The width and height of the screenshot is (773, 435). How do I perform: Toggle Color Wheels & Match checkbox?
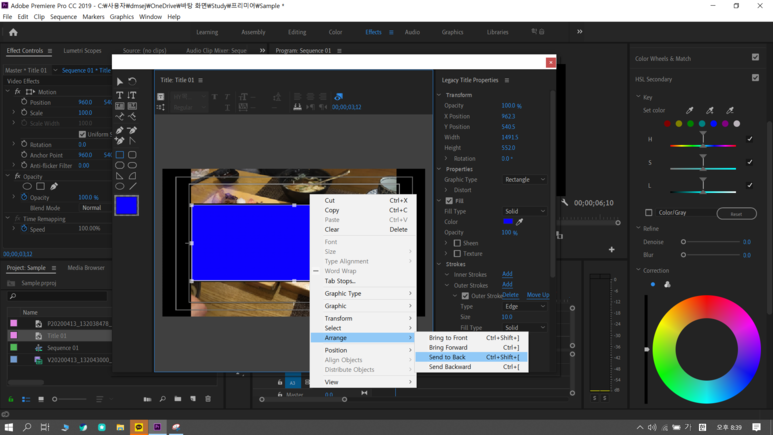click(755, 57)
